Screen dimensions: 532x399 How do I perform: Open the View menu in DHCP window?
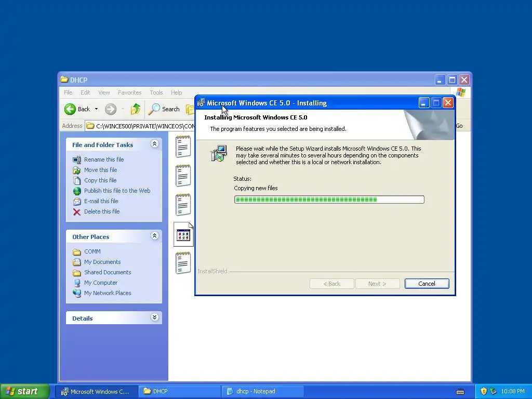[104, 92]
